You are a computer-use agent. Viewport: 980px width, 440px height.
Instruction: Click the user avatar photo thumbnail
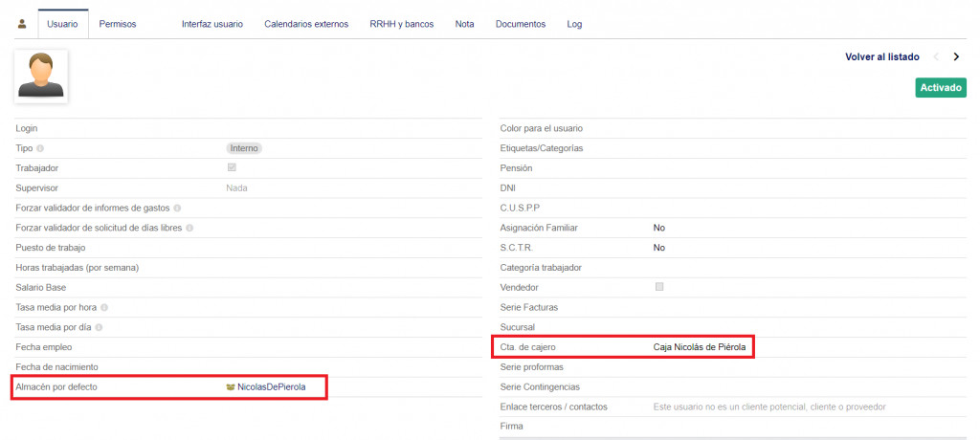(x=40, y=77)
